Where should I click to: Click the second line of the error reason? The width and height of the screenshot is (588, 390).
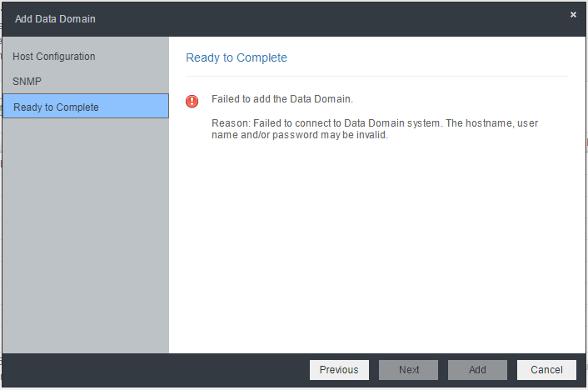coord(300,135)
